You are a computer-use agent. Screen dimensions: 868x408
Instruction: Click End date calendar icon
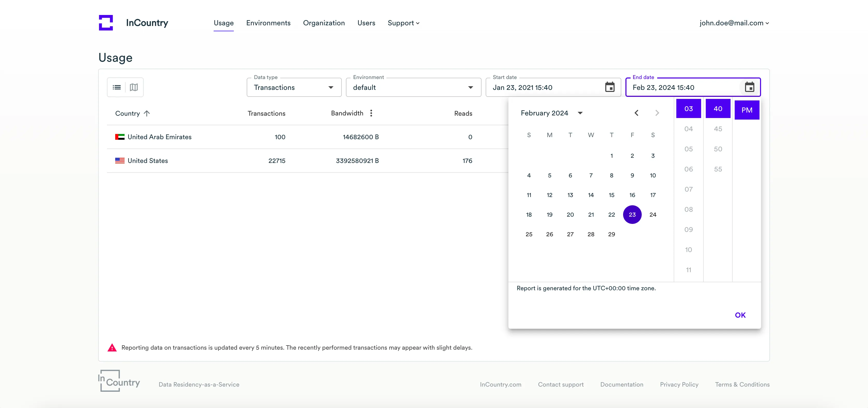pyautogui.click(x=749, y=87)
